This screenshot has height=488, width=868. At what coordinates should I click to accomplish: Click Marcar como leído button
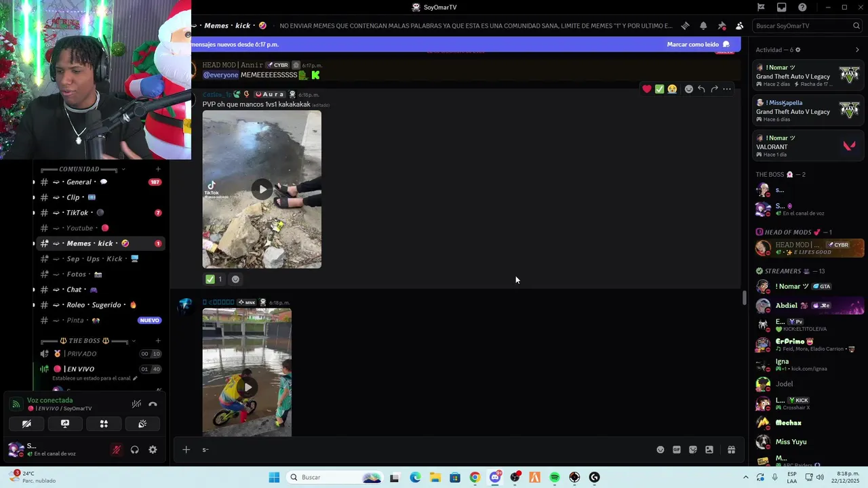[x=698, y=44]
